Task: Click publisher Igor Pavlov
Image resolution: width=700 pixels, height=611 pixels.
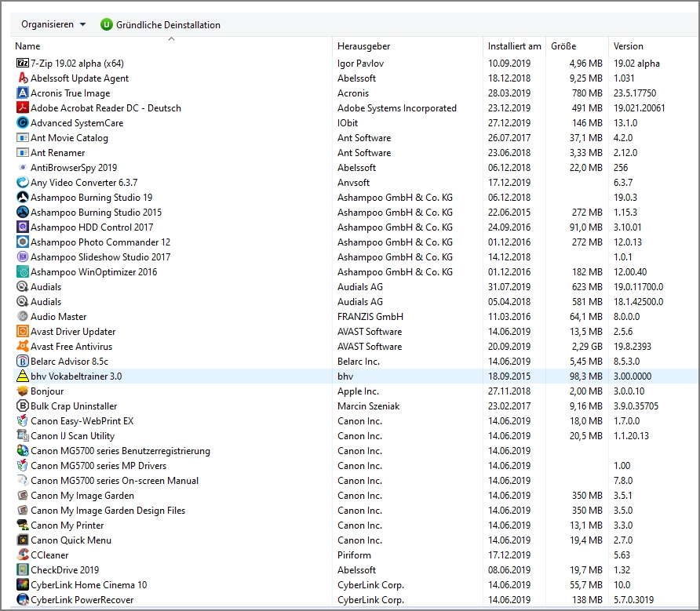Action: pyautogui.click(x=360, y=64)
